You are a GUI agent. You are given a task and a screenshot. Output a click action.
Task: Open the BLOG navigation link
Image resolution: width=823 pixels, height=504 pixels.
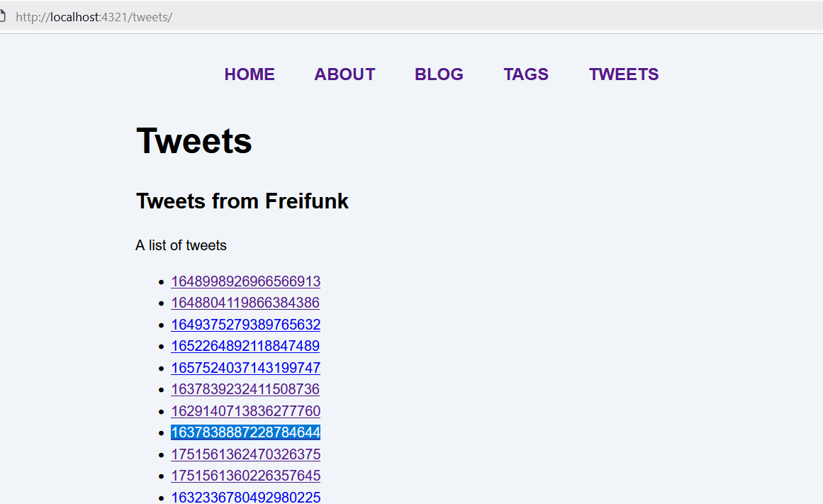(x=439, y=74)
